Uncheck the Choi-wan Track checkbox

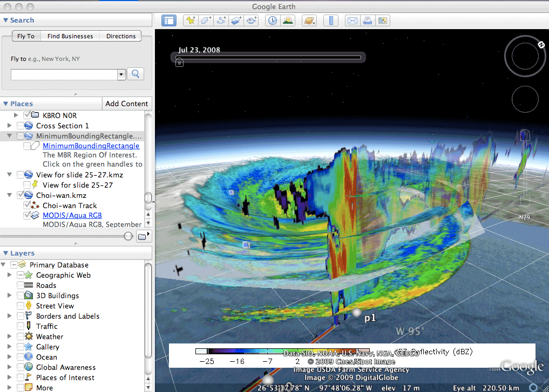click(x=28, y=205)
